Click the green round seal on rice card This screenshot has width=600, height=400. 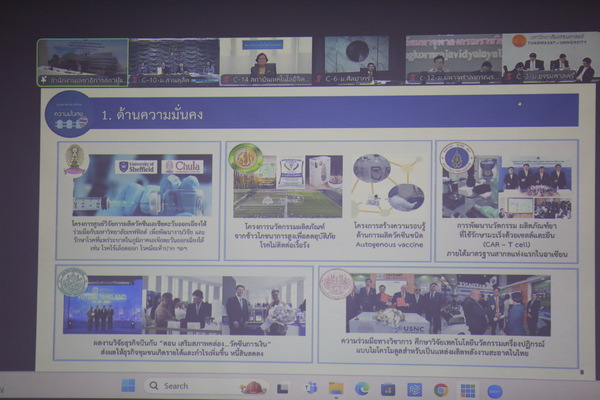(245, 159)
